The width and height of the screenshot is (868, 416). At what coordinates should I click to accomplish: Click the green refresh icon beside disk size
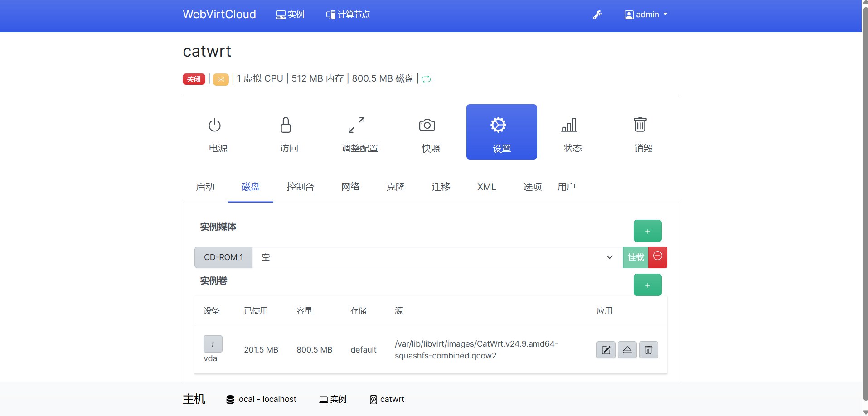[426, 79]
